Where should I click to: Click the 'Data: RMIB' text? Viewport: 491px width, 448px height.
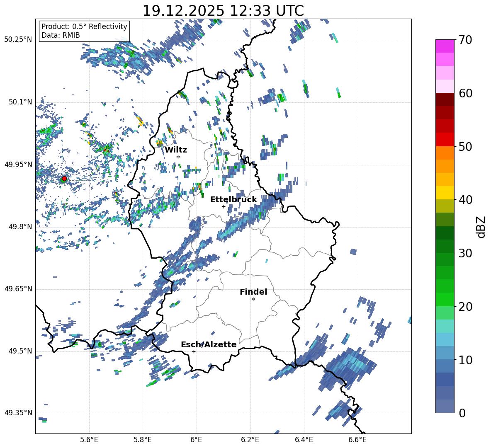point(61,35)
